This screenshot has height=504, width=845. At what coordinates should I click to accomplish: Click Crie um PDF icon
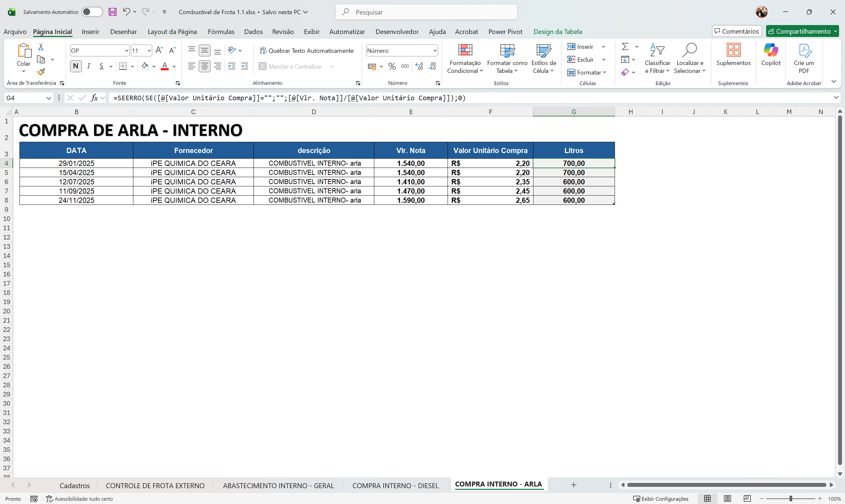tap(804, 56)
